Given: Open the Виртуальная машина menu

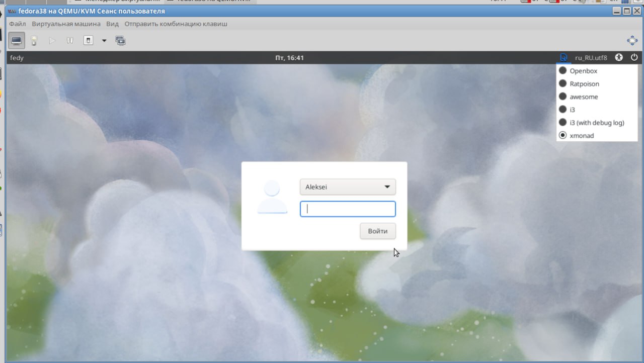Looking at the screenshot, I should pos(66,24).
